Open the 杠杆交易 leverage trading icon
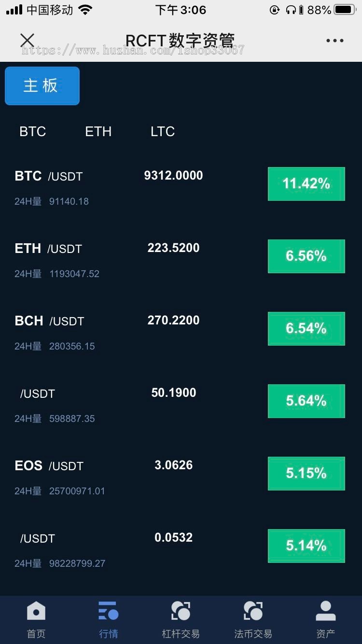The width and height of the screenshot is (362, 644). tap(181, 611)
